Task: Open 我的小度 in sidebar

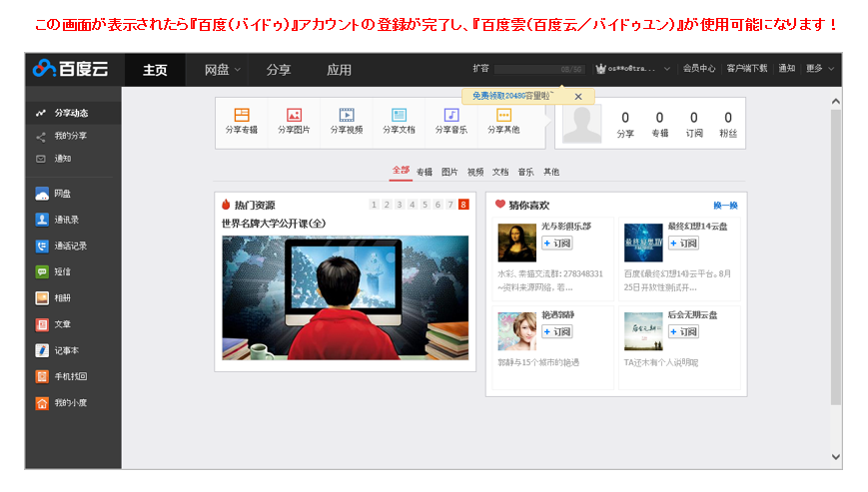Action: pyautogui.click(x=73, y=403)
